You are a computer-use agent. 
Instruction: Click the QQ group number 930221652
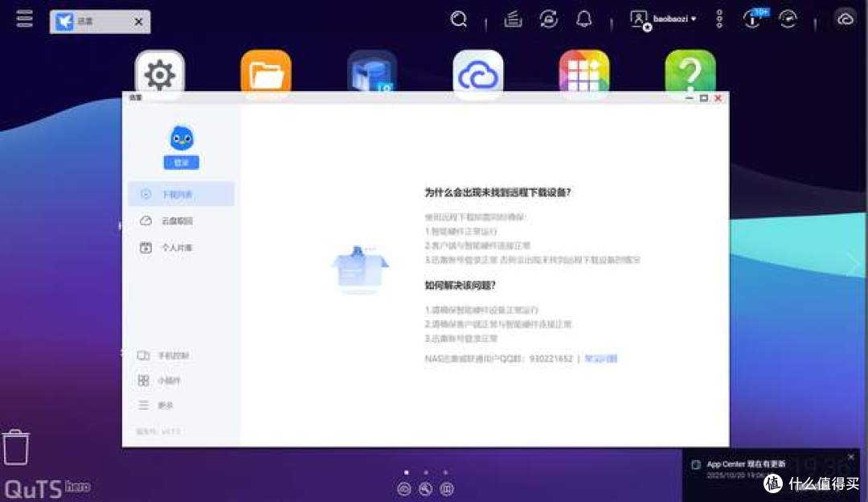[551, 359]
